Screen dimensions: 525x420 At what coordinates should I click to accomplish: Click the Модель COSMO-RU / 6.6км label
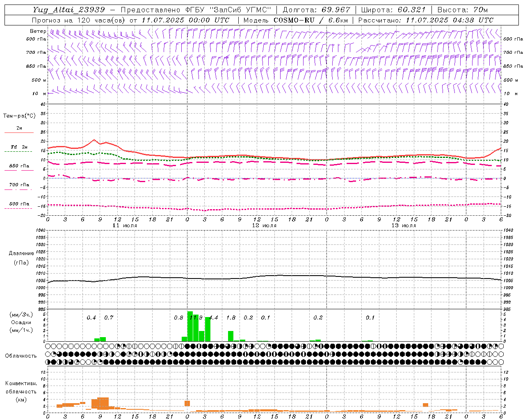point(296,20)
